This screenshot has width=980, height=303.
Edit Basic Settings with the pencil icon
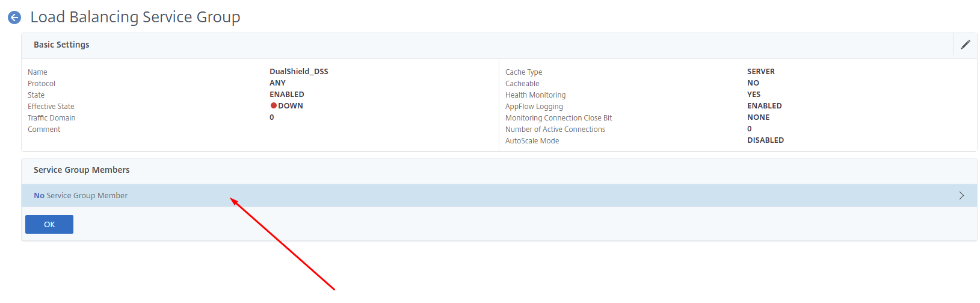965,45
